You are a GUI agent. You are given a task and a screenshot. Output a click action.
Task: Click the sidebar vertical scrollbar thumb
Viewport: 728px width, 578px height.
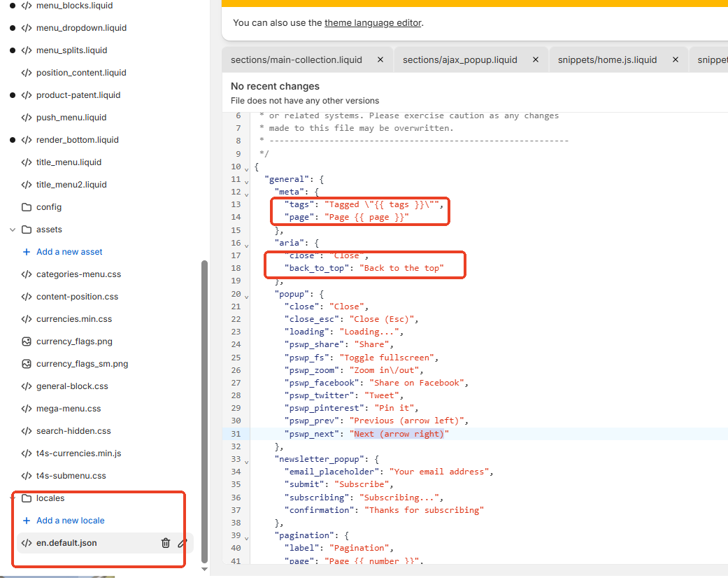pyautogui.click(x=204, y=411)
